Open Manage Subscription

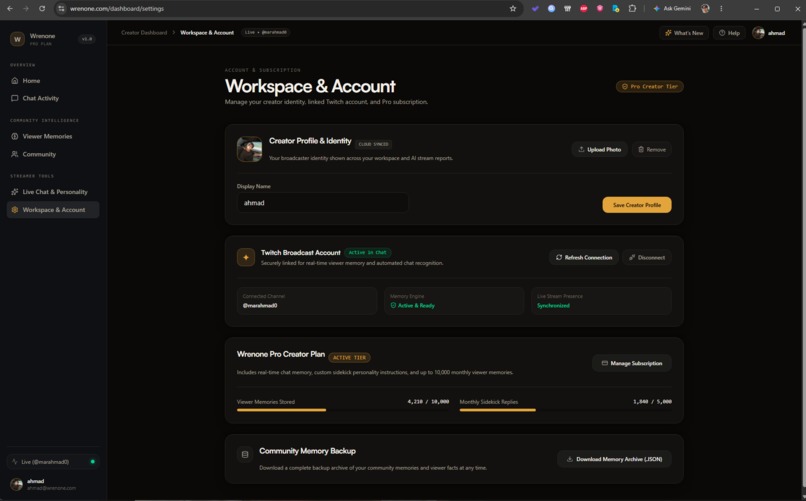tap(632, 363)
